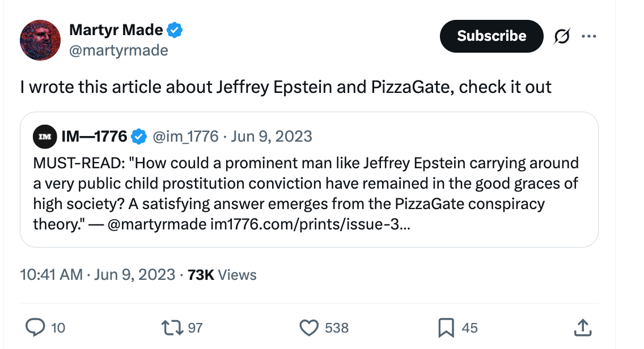Click the reply speech bubble icon
The image size is (644, 349).
click(x=36, y=327)
